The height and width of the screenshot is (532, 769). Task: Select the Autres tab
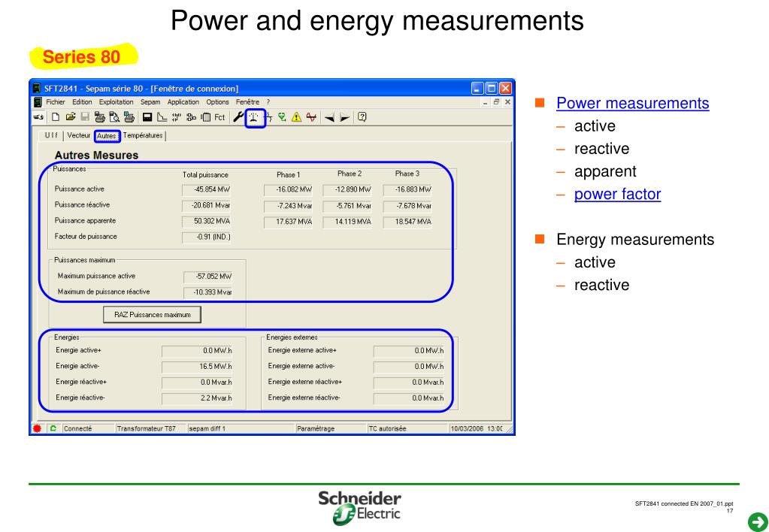(107, 136)
